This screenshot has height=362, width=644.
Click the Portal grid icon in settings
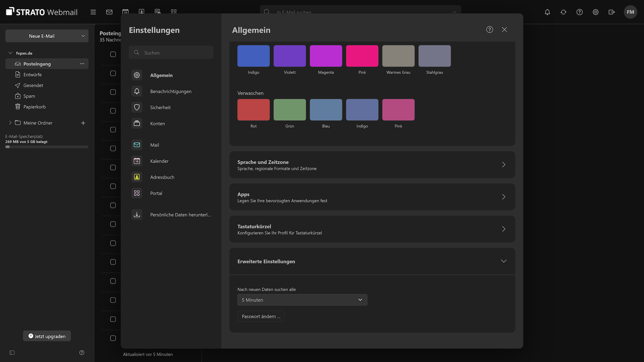(x=137, y=193)
